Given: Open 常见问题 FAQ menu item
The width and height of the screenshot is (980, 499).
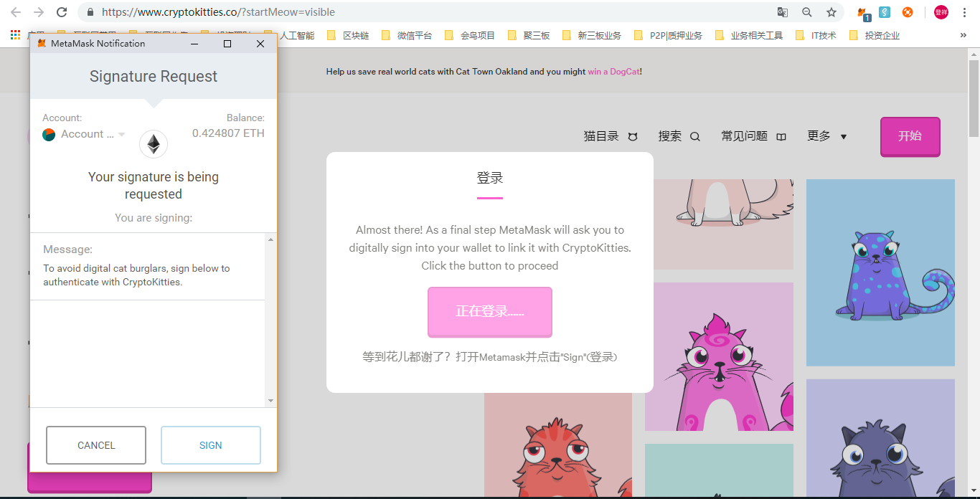Looking at the screenshot, I should point(753,136).
